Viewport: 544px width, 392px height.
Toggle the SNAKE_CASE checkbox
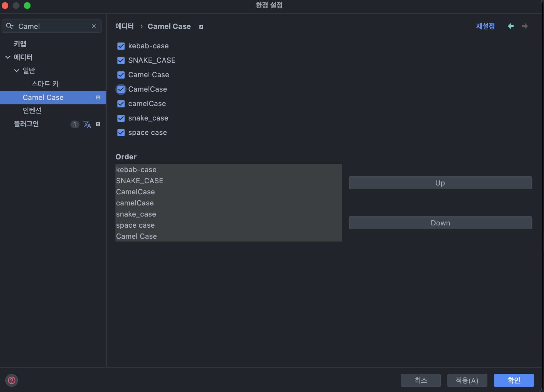[121, 61]
